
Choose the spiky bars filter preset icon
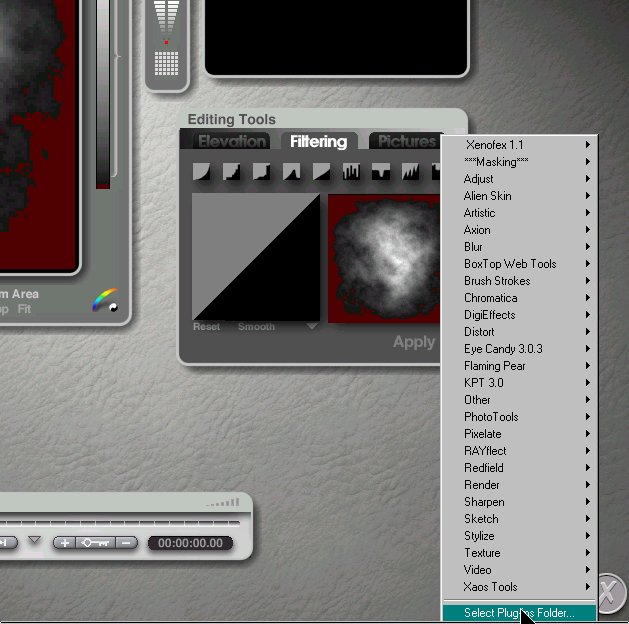click(351, 172)
